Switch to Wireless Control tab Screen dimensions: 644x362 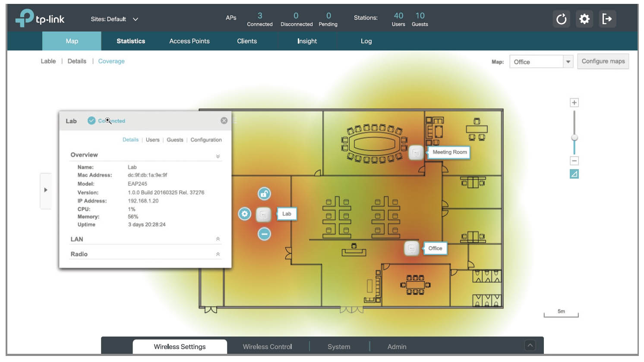click(x=267, y=346)
